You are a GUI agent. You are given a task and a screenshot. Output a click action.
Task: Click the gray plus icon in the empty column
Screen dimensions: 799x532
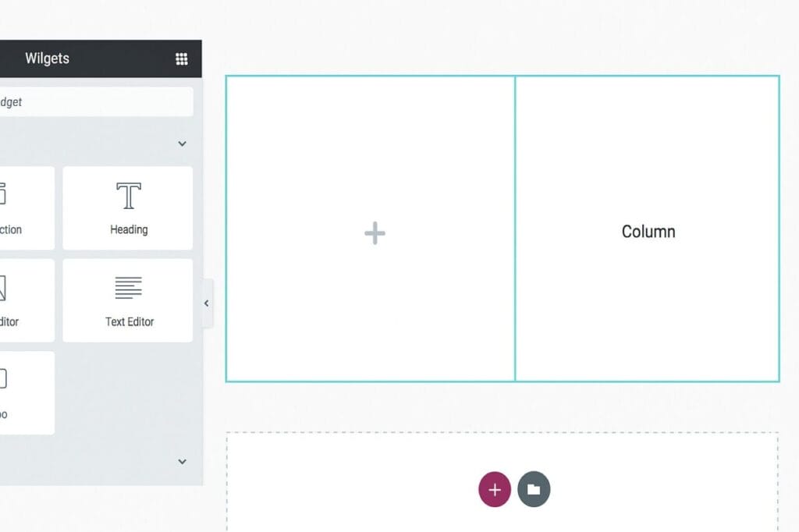tap(375, 233)
